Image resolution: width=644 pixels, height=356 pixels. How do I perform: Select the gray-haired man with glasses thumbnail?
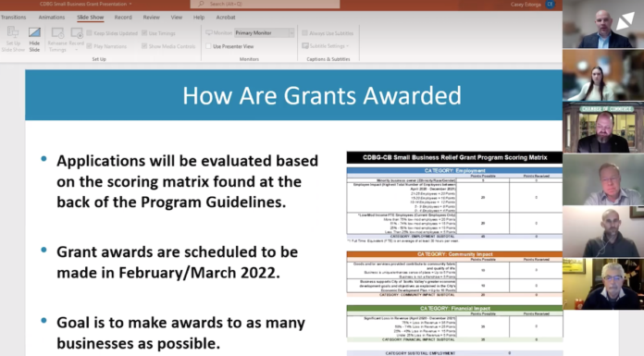click(603, 284)
